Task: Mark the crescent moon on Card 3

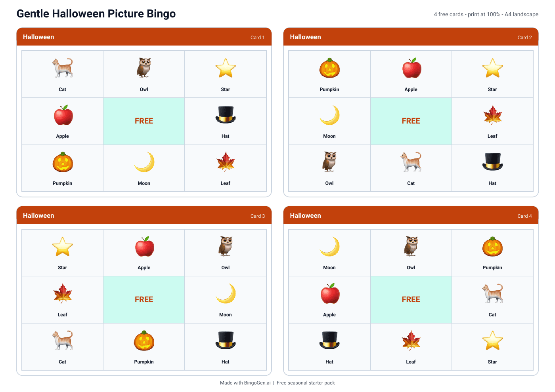Action: click(226, 293)
